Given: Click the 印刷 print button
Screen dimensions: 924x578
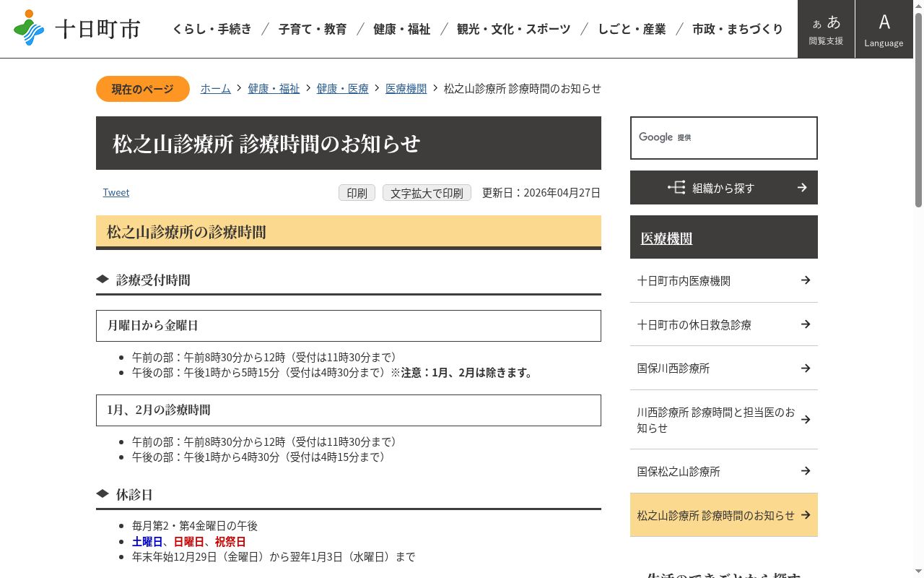Looking at the screenshot, I should pos(357,193).
